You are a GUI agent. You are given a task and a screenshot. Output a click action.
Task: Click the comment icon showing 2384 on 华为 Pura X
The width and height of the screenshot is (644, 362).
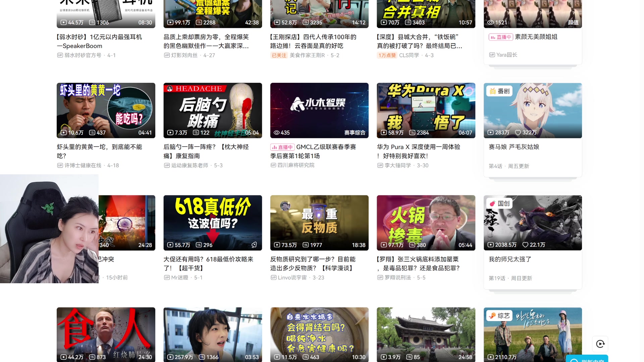point(412,133)
